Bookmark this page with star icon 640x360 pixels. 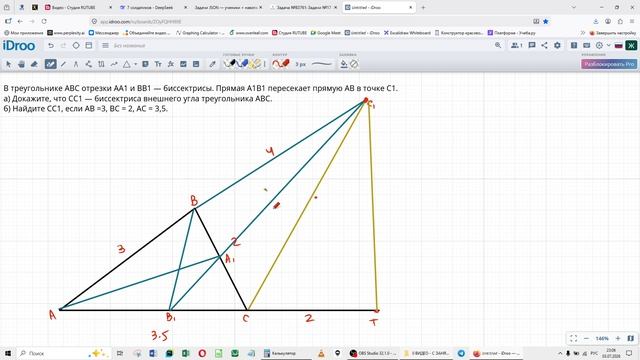click(546, 21)
